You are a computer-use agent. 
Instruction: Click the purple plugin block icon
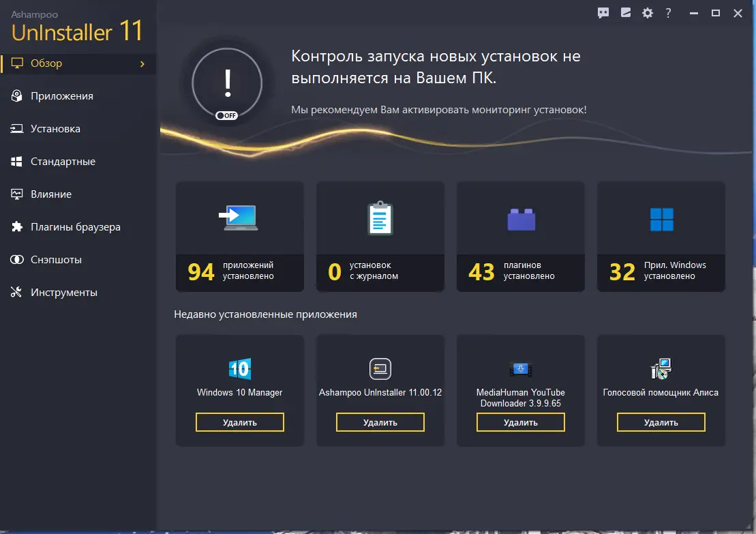click(x=521, y=220)
